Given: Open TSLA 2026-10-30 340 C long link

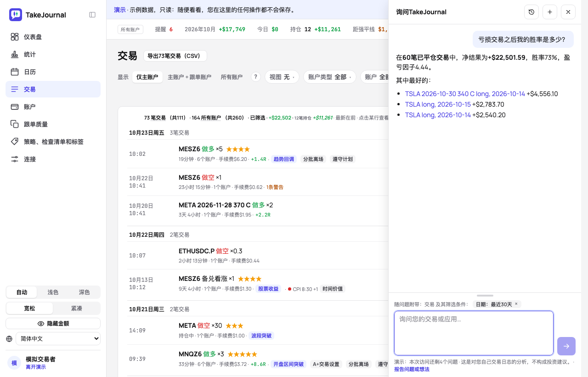Looking at the screenshot, I should (465, 94).
